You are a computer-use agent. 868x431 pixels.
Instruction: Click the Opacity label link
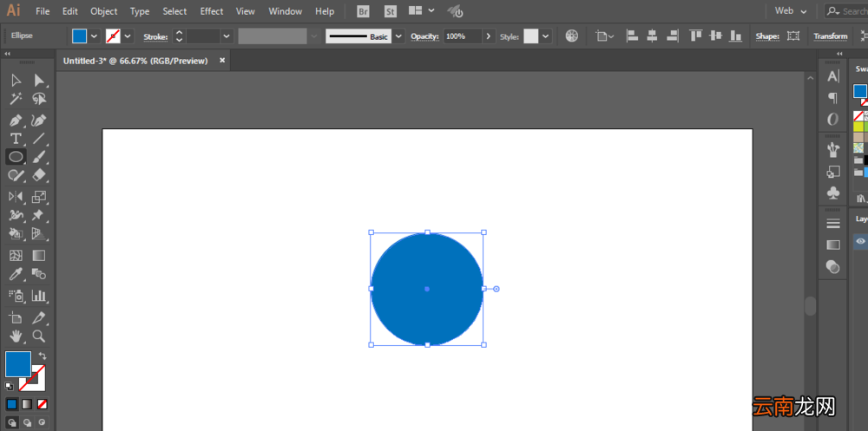point(424,36)
